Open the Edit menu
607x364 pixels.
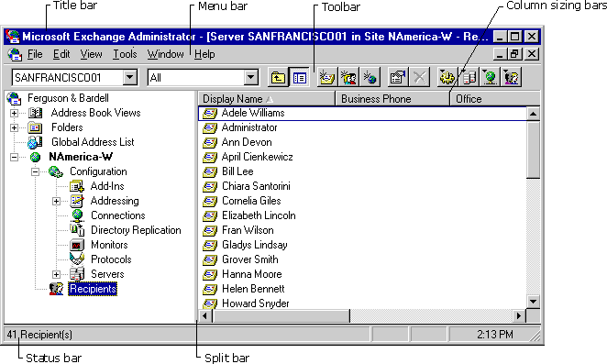coord(61,54)
